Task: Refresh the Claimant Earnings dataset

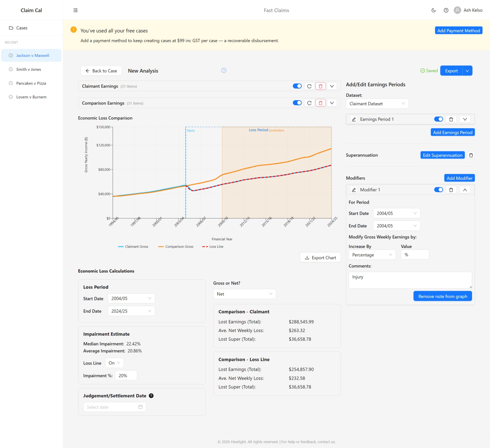Action: (309, 86)
